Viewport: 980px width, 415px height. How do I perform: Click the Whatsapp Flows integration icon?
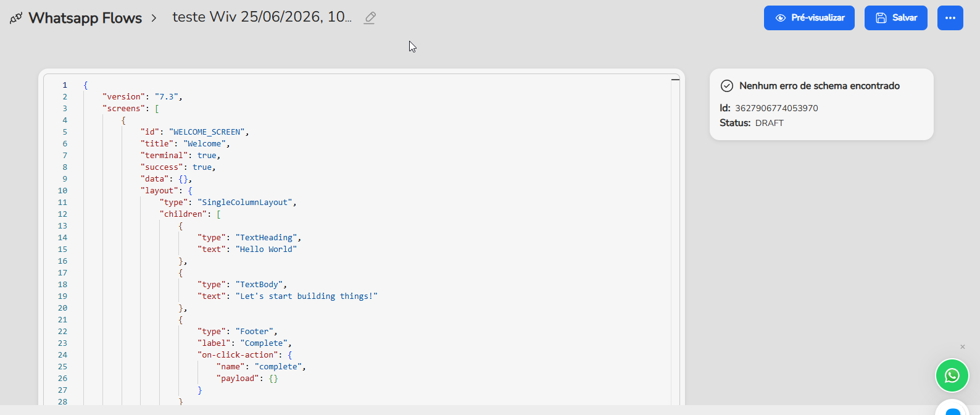[16, 18]
